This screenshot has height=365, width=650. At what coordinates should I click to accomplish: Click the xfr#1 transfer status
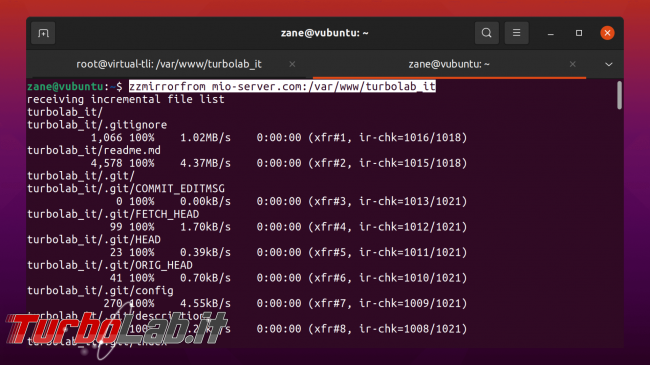click(330, 137)
